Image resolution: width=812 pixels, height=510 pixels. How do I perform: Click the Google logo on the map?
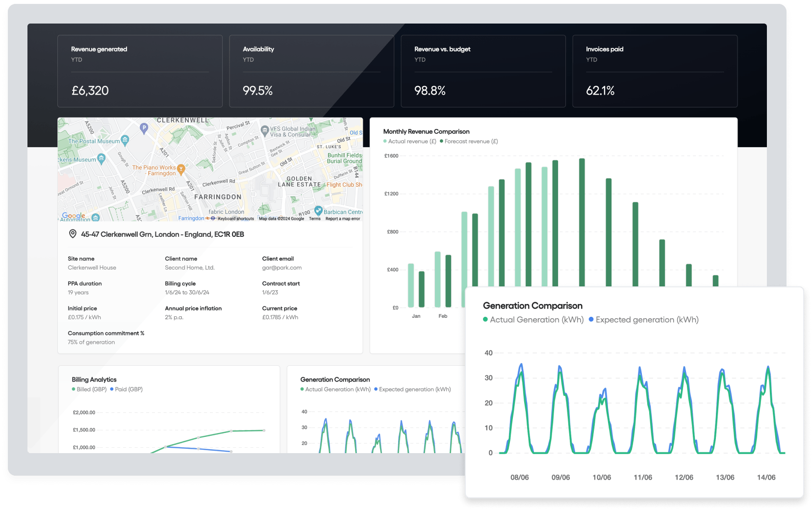[74, 216]
